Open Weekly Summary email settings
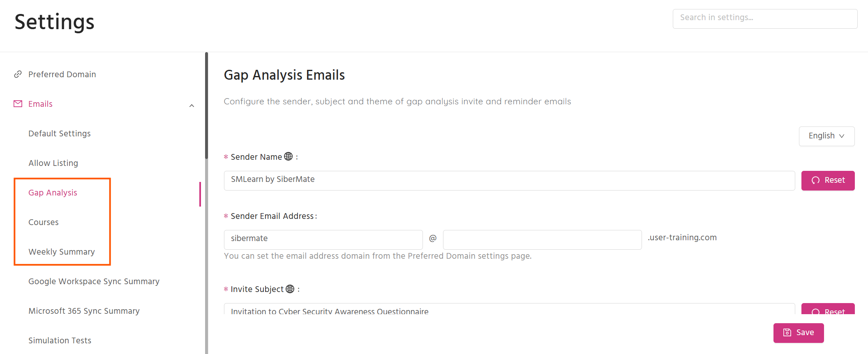Screen dimensions: 868x354 click(x=62, y=252)
